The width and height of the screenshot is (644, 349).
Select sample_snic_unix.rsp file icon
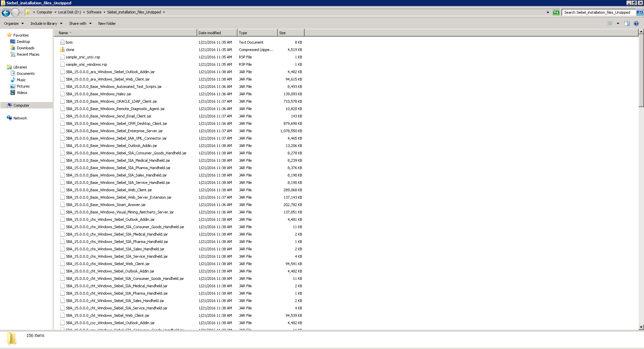tap(62, 57)
